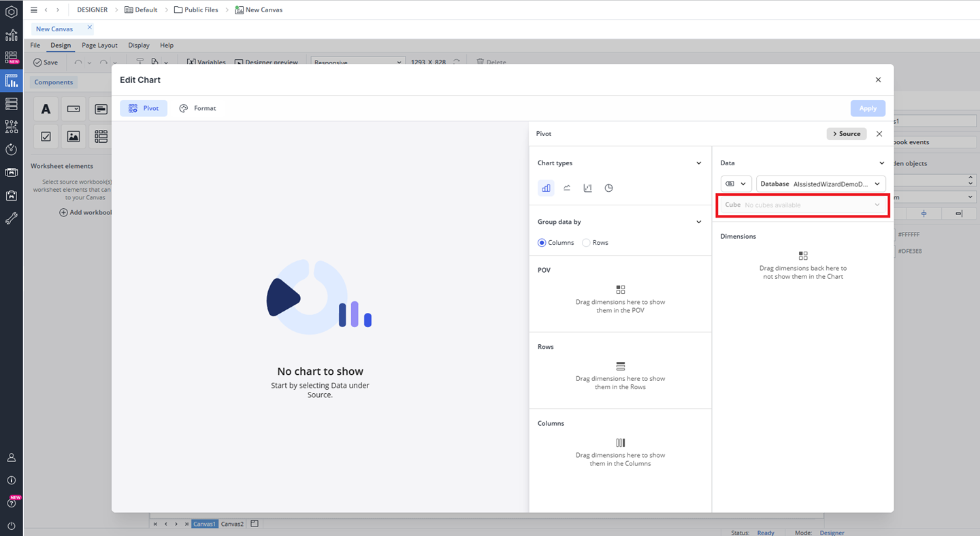Viewport: 980px width, 536px height.
Task: Select the line chart type icon
Action: tap(567, 188)
